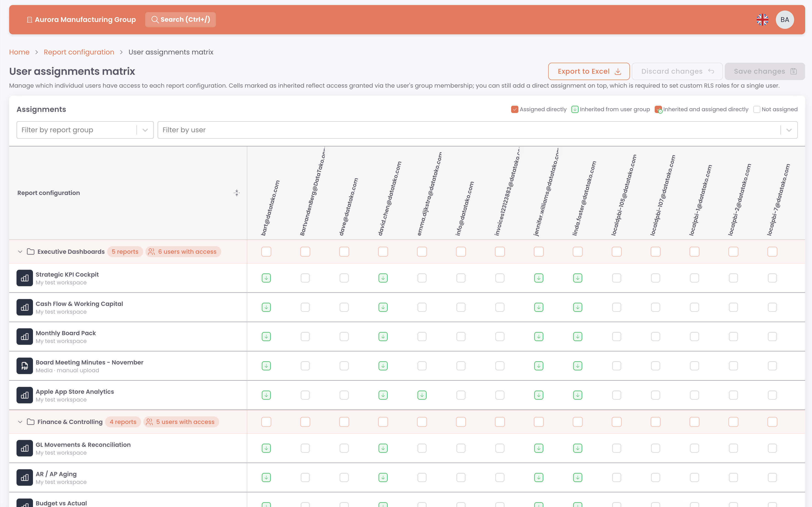The height and width of the screenshot is (507, 812).
Task: Toggle AR / AP Aging for localdpbi-7
Action: (772, 477)
